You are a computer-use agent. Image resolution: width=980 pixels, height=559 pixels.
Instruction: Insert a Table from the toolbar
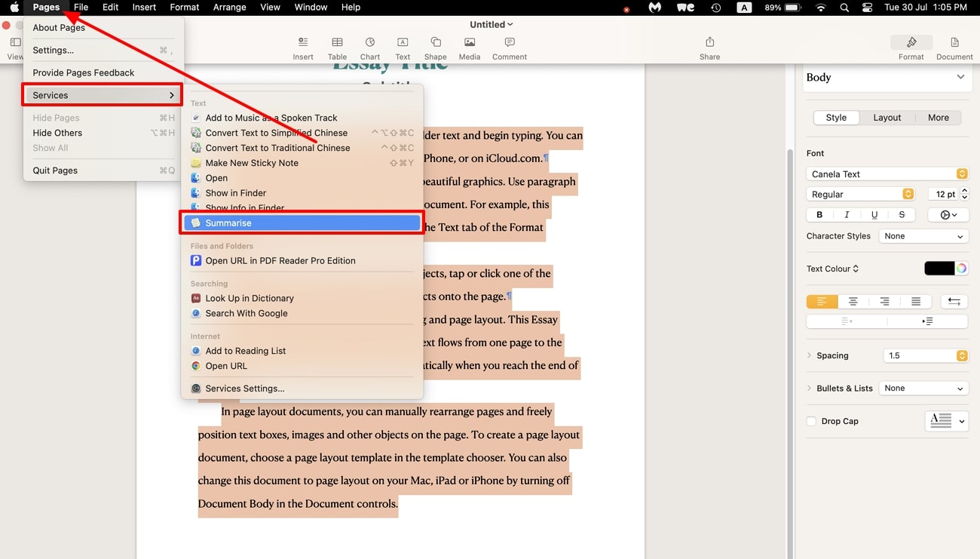[337, 48]
